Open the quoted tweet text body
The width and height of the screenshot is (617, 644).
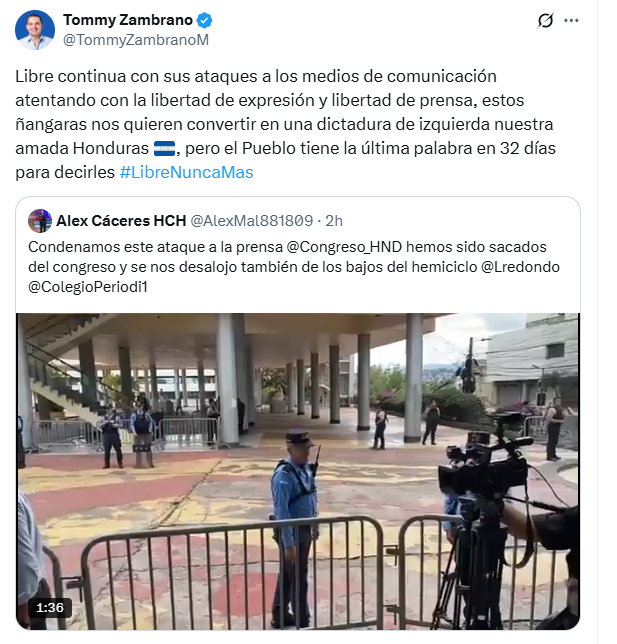pyautogui.click(x=294, y=267)
